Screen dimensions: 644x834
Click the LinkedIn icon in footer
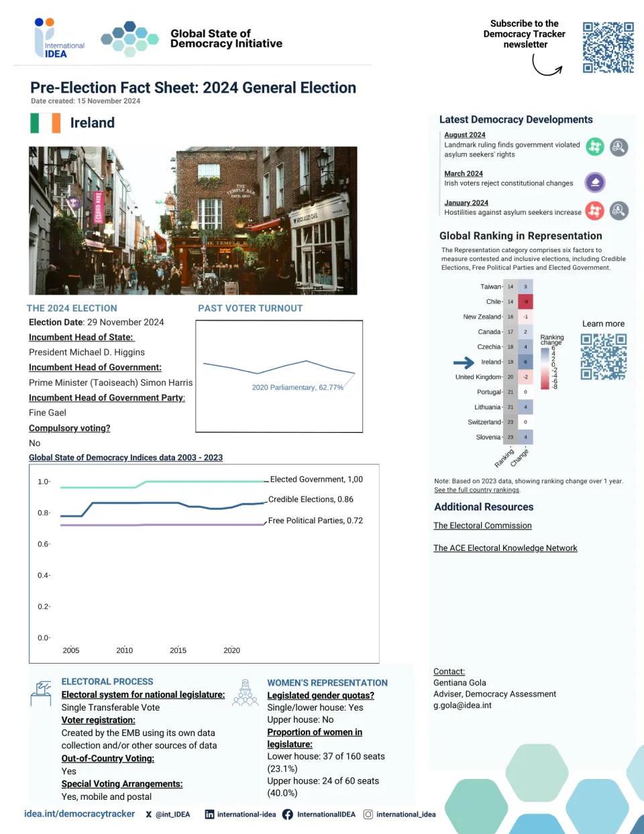[209, 815]
